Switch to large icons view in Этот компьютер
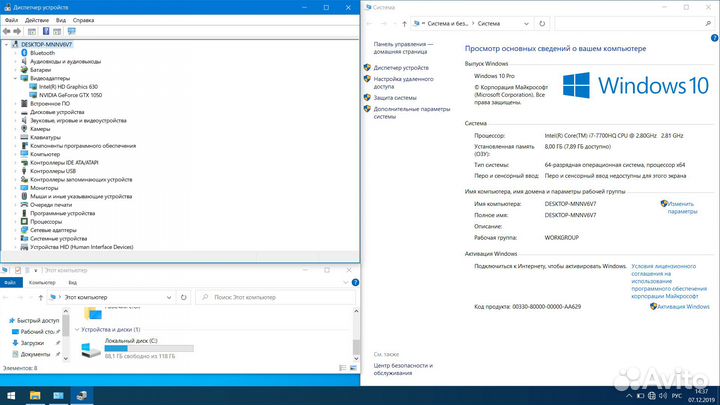720x405 pixels. tap(353, 368)
